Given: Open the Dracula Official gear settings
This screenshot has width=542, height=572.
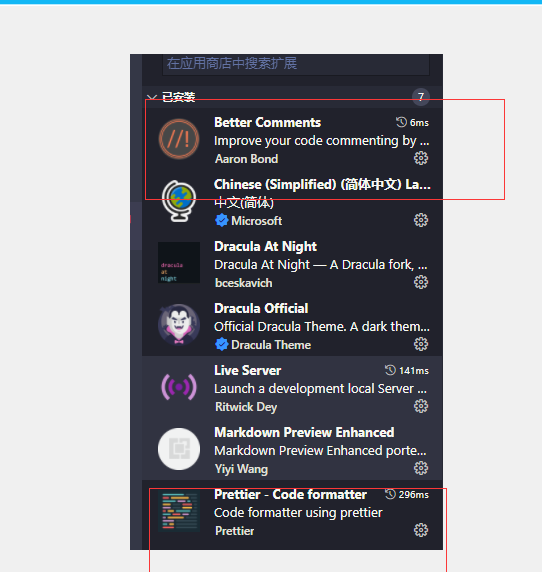Looking at the screenshot, I should (x=421, y=344).
